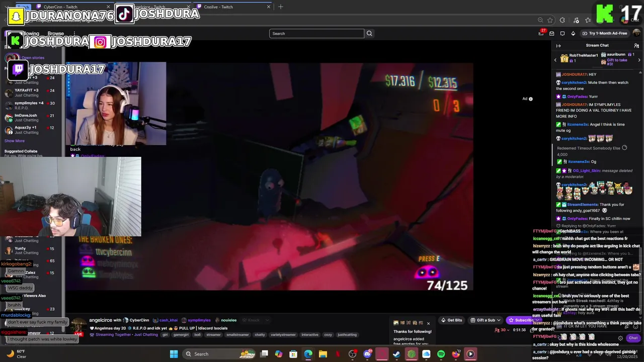Switch to CyberCinn - Twitch tab
The image size is (644, 362).
coord(73,7)
